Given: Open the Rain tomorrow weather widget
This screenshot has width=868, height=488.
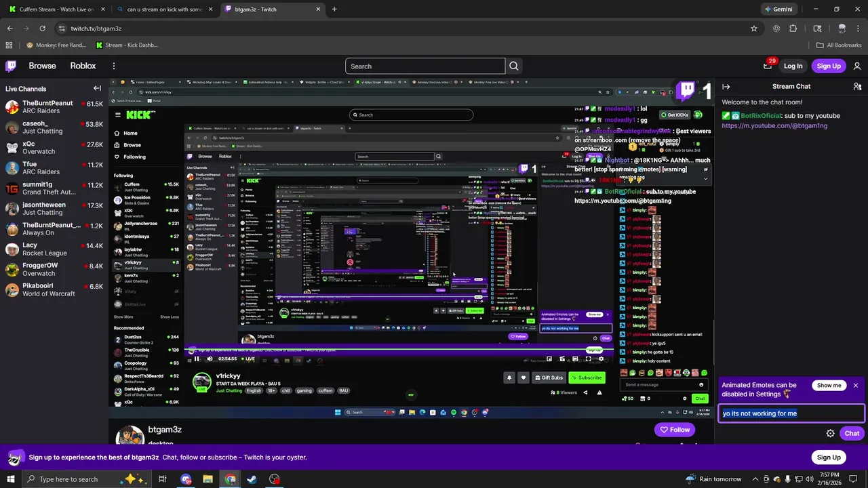Looking at the screenshot, I should tap(713, 479).
